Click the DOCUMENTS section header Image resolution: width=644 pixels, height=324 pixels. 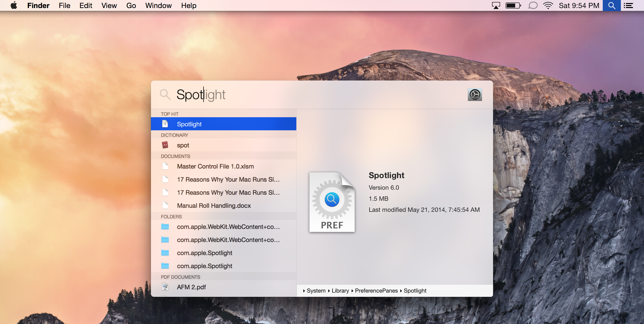tap(175, 156)
